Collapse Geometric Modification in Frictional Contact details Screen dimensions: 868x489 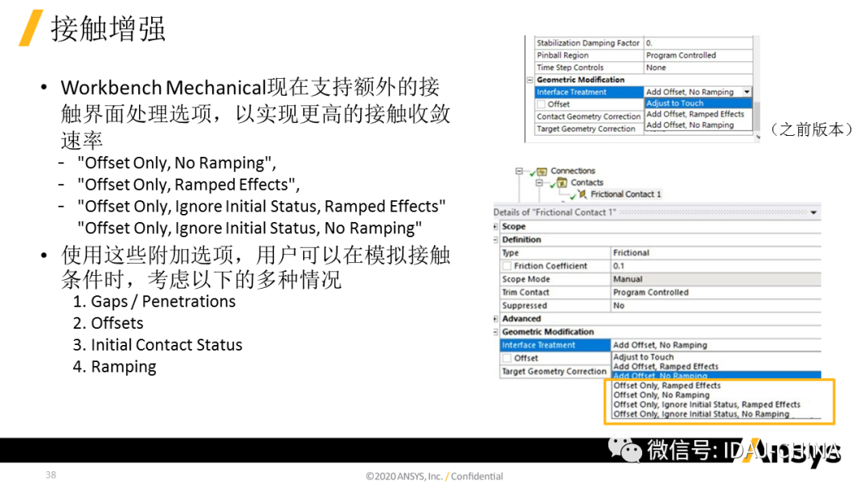click(x=495, y=332)
